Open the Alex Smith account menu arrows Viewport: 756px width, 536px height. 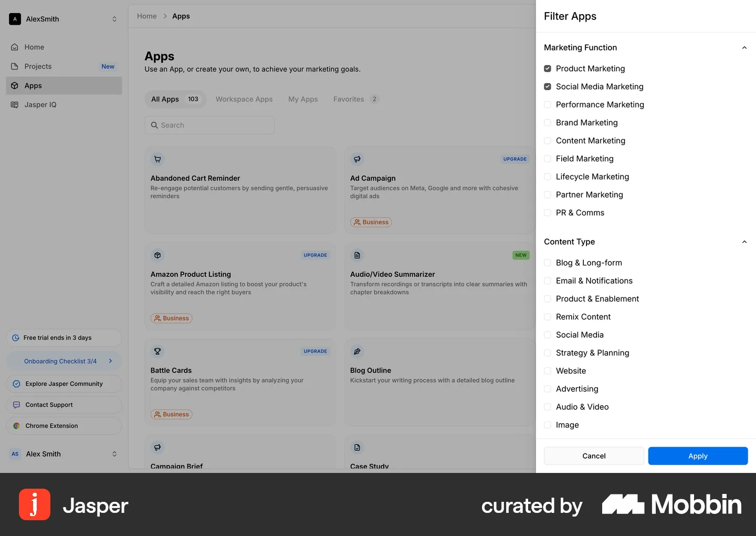(x=114, y=454)
